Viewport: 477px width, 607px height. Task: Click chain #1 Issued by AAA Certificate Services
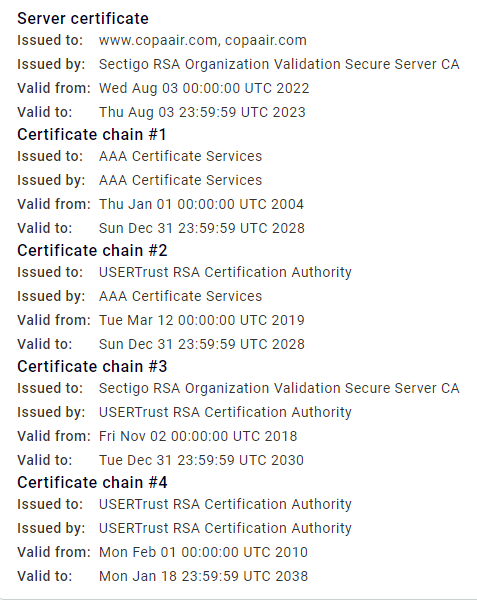click(x=180, y=180)
